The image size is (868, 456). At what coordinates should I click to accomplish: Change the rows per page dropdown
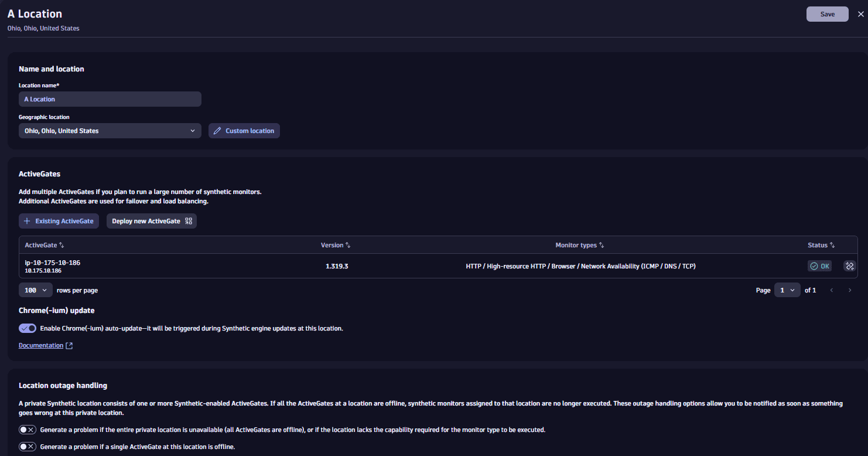[x=36, y=290]
